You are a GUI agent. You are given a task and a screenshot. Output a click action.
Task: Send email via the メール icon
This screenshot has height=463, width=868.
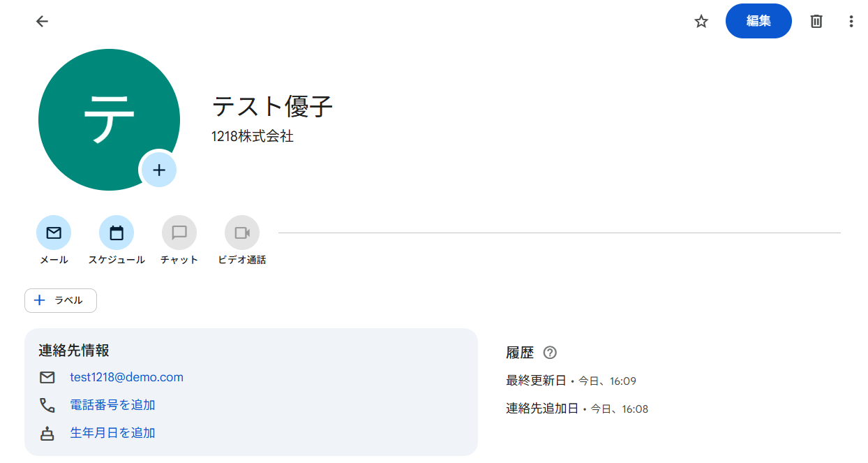tap(54, 233)
